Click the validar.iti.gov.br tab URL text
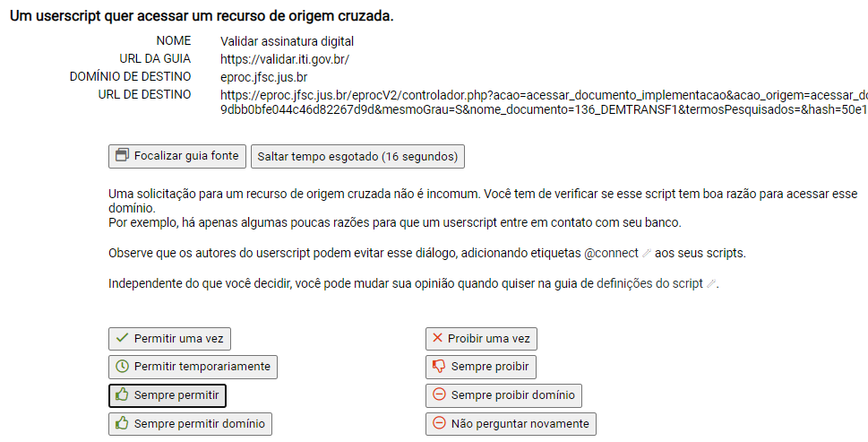 click(285, 59)
